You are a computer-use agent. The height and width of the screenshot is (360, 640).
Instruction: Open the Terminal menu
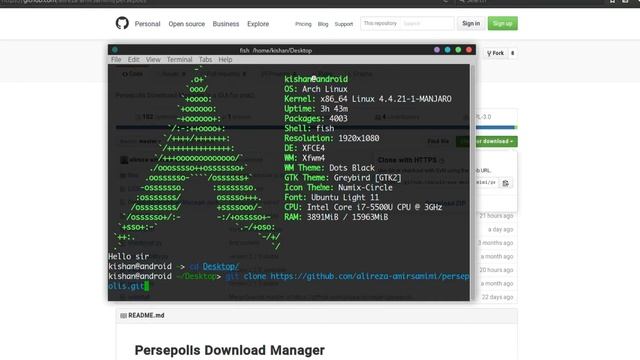coord(179,60)
